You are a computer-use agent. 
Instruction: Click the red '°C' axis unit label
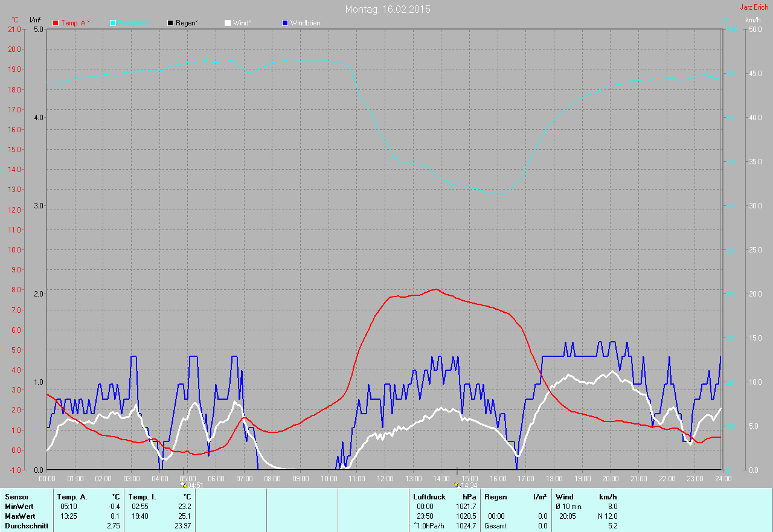(x=16, y=20)
